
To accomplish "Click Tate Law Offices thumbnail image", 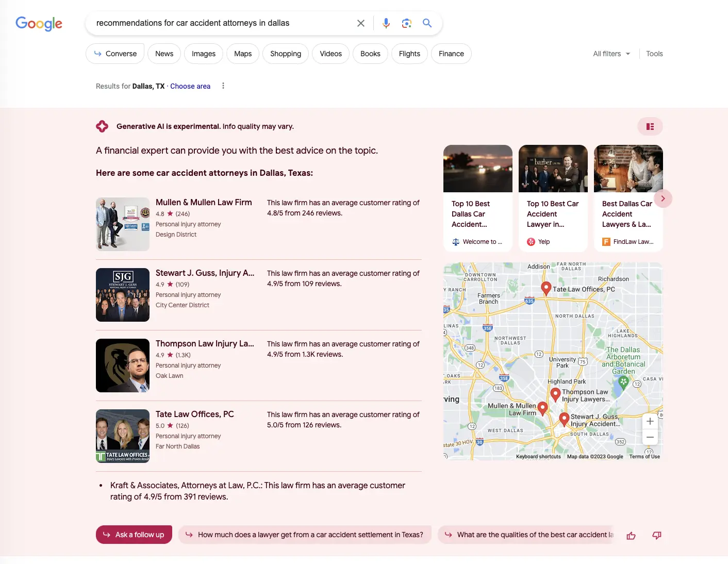I will click(x=123, y=436).
